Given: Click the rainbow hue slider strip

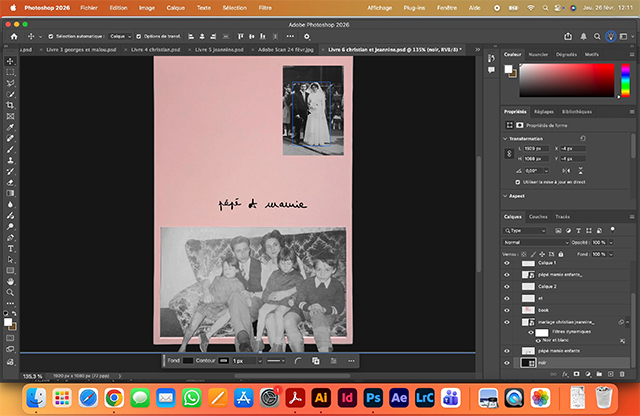Looking at the screenshot, I should (625, 80).
